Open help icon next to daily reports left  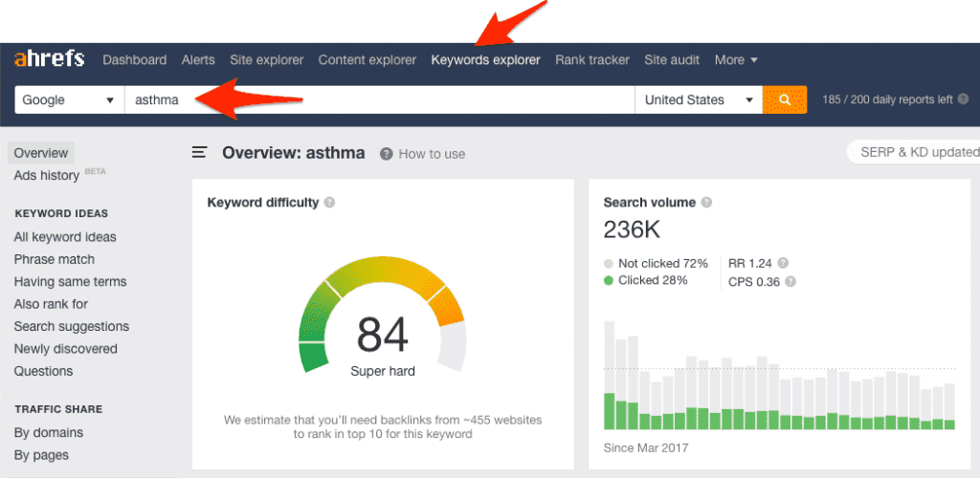(x=963, y=99)
